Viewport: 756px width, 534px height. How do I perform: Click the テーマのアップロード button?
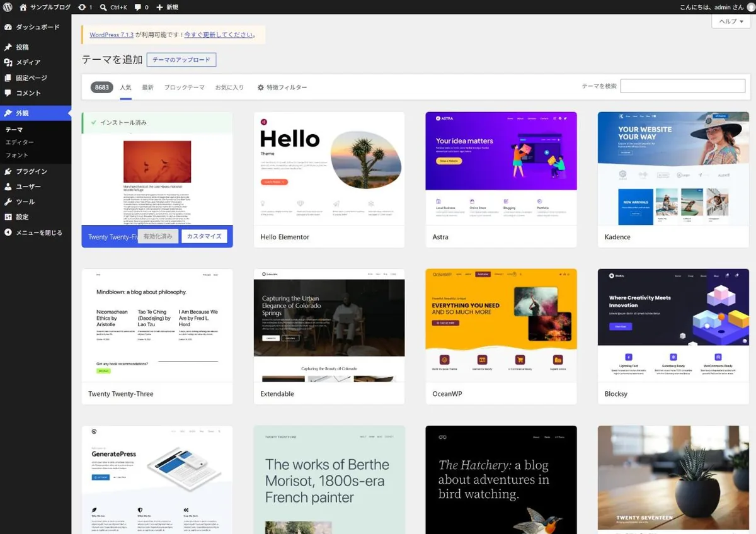181,60
